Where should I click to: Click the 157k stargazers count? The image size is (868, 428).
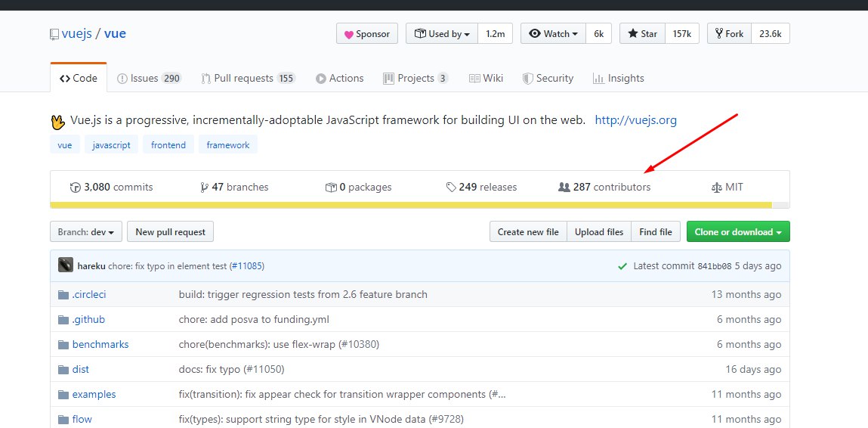[x=682, y=34]
